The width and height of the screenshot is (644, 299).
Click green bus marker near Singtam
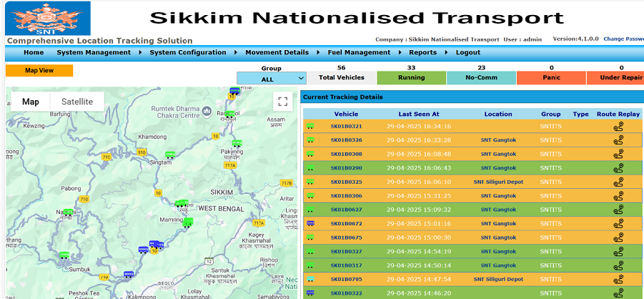[x=170, y=155]
